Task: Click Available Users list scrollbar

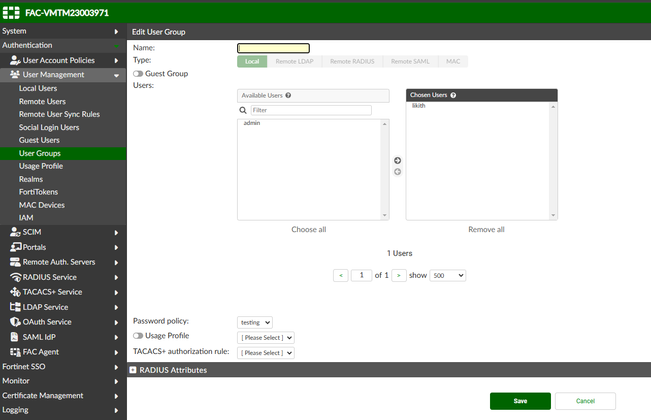Action: (384, 170)
